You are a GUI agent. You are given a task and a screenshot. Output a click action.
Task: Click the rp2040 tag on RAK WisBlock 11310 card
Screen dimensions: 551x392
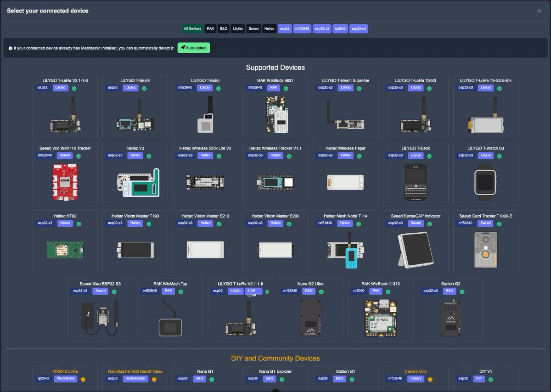(359, 291)
